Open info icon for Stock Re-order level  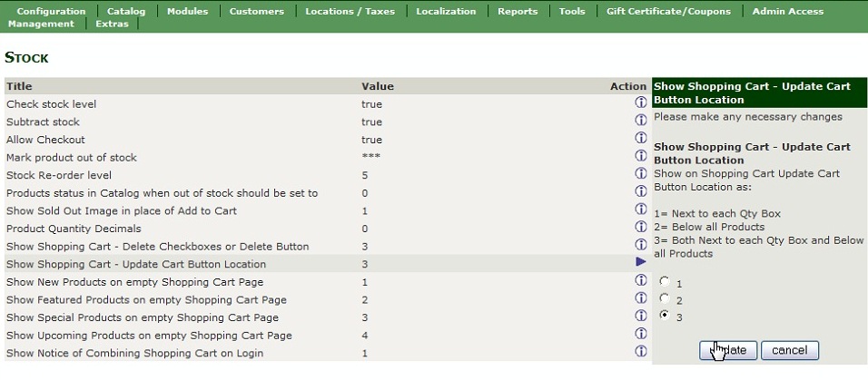pos(640,173)
